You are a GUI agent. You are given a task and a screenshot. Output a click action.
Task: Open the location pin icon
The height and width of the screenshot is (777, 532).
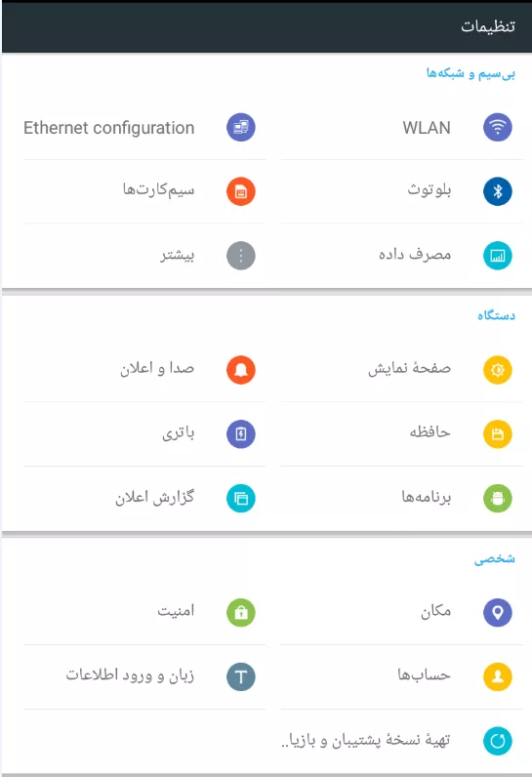click(497, 612)
